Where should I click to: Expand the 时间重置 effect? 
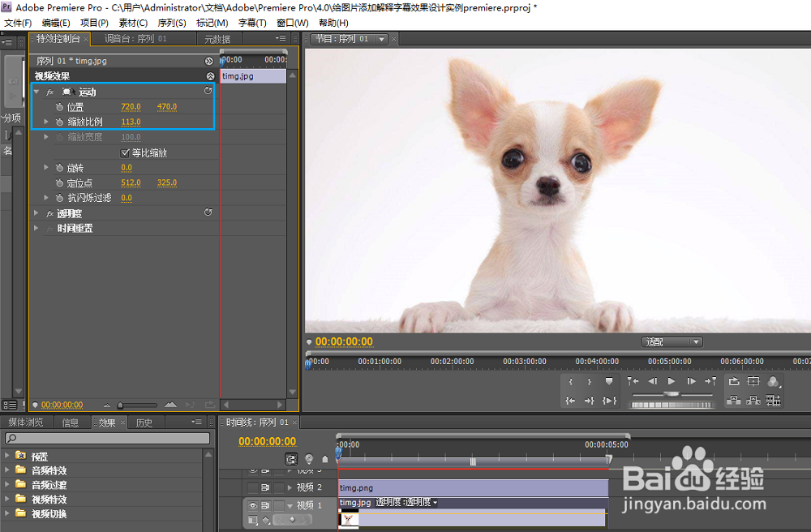point(36,228)
